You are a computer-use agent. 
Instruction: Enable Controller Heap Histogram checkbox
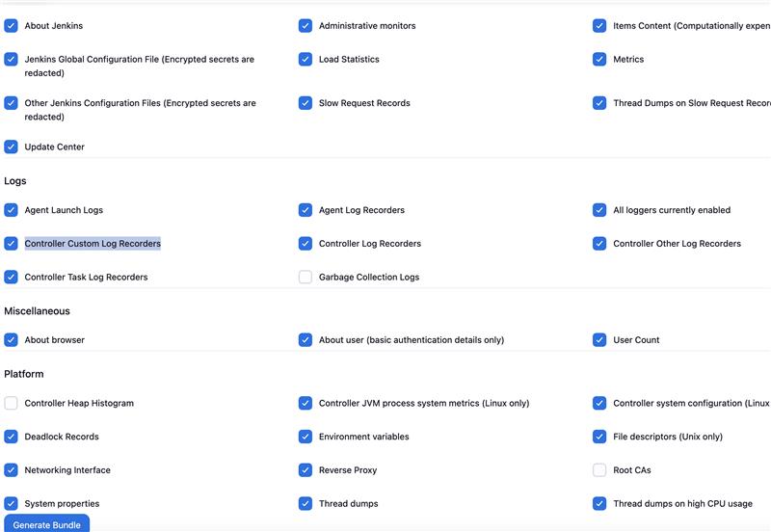point(11,403)
